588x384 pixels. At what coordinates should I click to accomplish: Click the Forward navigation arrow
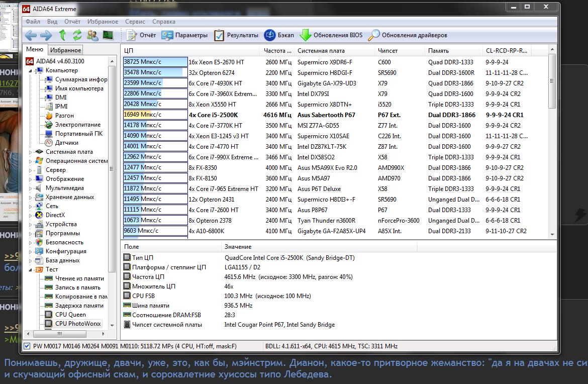(x=46, y=35)
